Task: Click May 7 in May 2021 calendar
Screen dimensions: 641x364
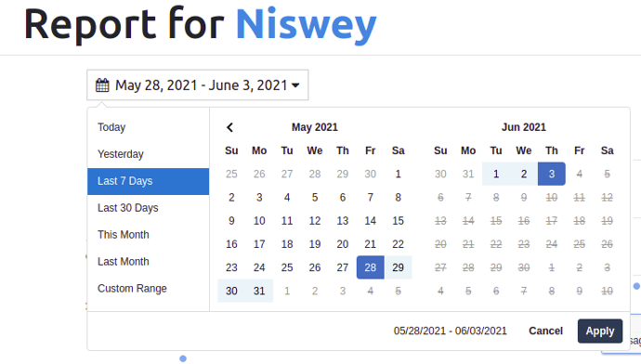Action: pos(371,198)
